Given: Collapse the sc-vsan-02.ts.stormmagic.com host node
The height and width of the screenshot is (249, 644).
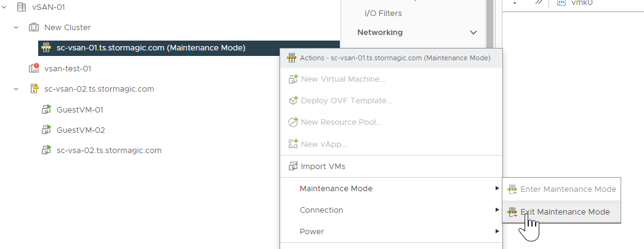Looking at the screenshot, I should tap(16, 89).
